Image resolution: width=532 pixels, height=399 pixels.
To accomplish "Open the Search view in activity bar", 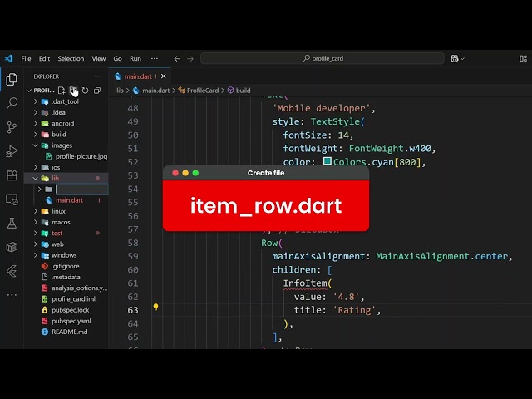I will tap(12, 103).
